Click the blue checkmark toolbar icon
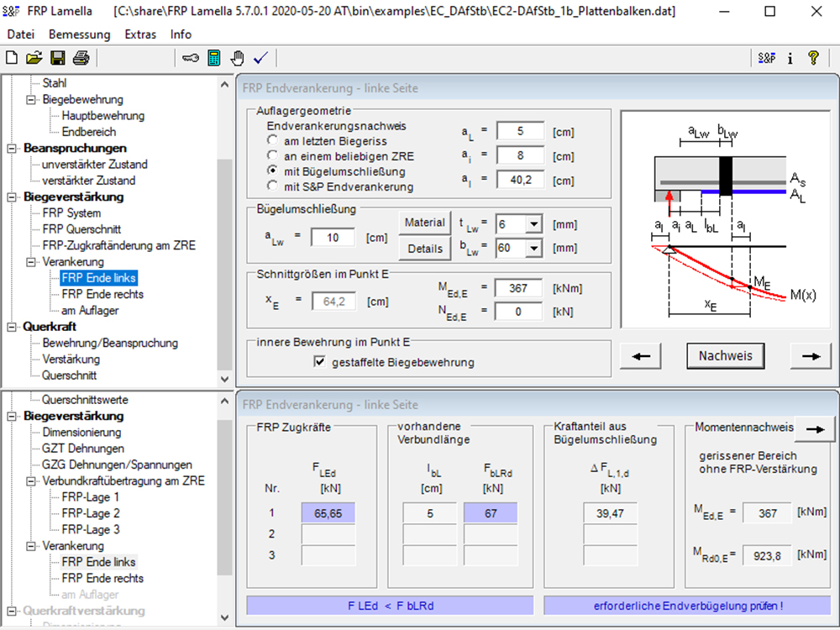The height and width of the screenshot is (630, 840). click(x=261, y=57)
